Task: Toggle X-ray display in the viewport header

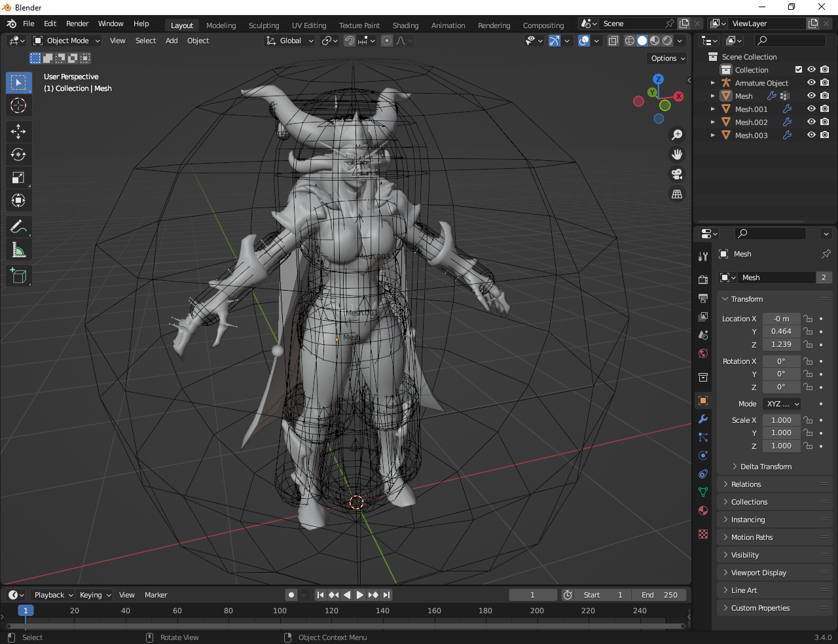Action: pyautogui.click(x=613, y=41)
